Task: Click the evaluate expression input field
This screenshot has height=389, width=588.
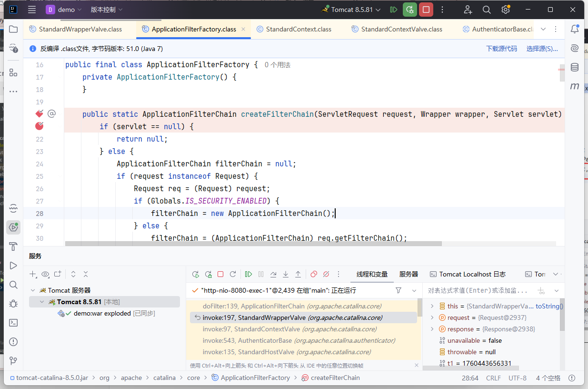Action: [x=478, y=290]
